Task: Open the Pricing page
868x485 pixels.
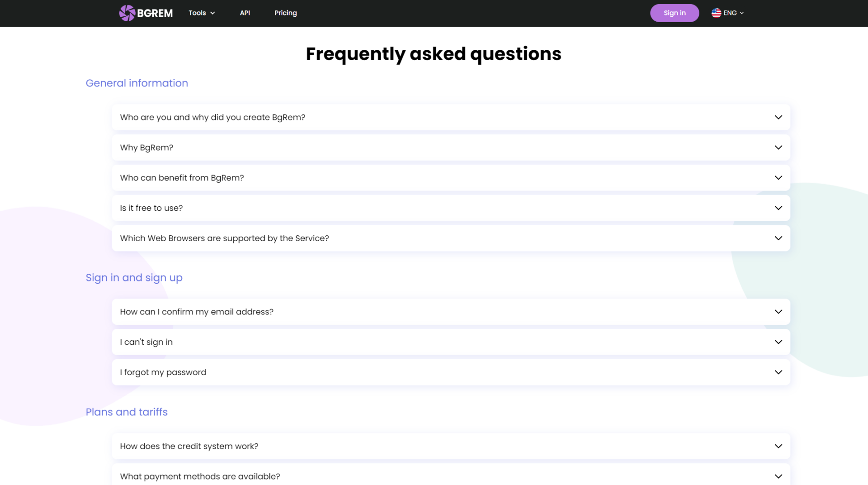Action: [285, 13]
